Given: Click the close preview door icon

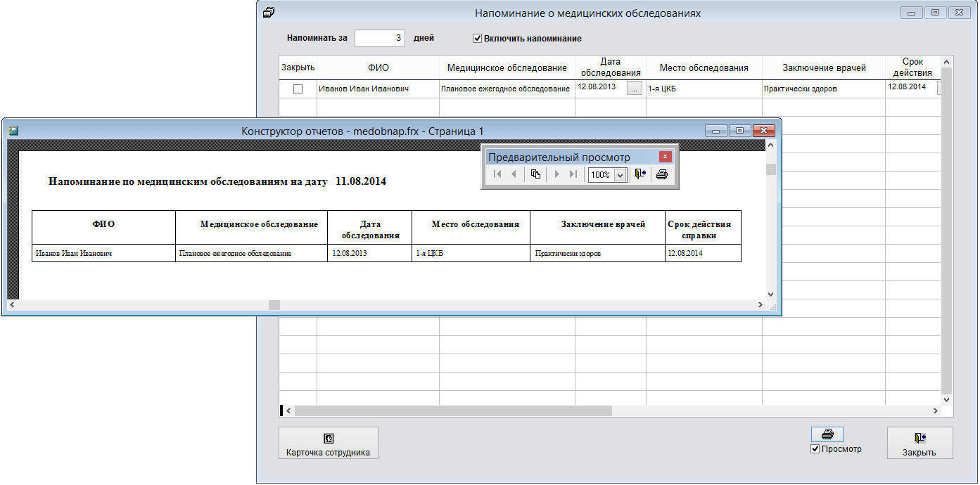Looking at the screenshot, I should (x=640, y=175).
